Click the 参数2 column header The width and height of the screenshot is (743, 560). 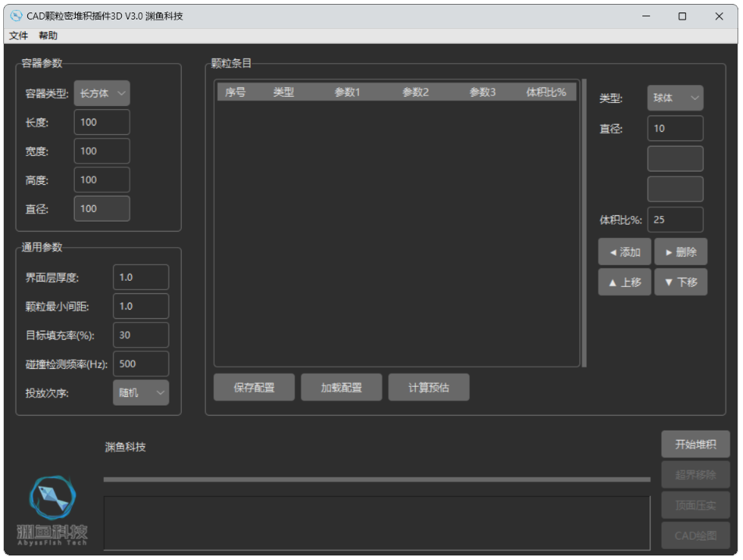(415, 92)
